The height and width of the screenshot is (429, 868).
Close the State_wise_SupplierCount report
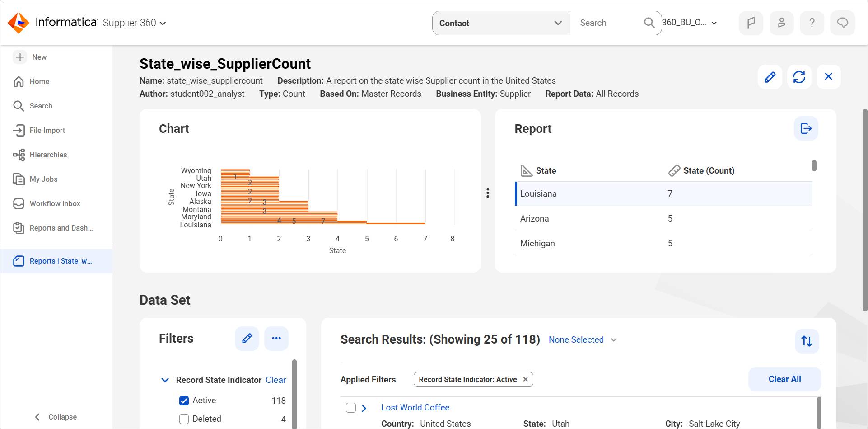pos(828,77)
